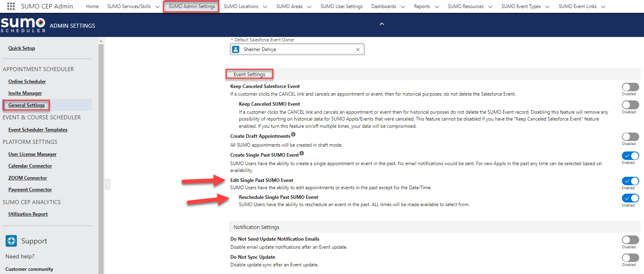Click the Support lifebuoy icon
This screenshot has height=274, width=644.
click(x=11, y=241)
